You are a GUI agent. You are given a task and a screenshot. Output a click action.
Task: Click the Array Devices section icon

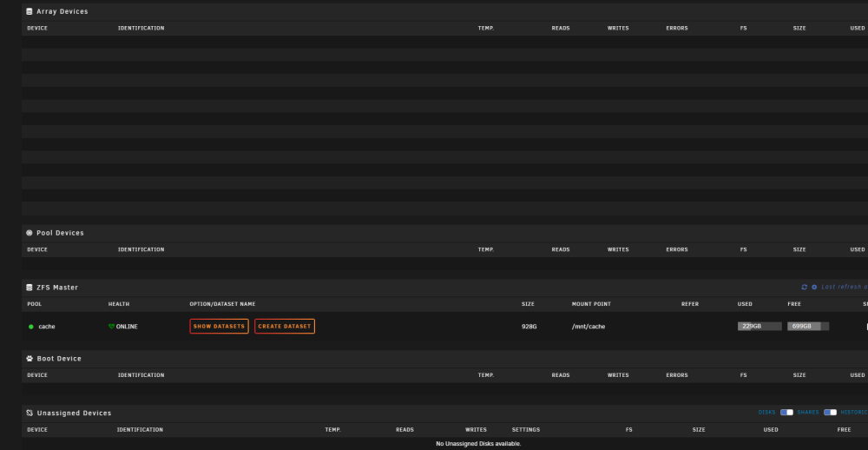point(30,11)
